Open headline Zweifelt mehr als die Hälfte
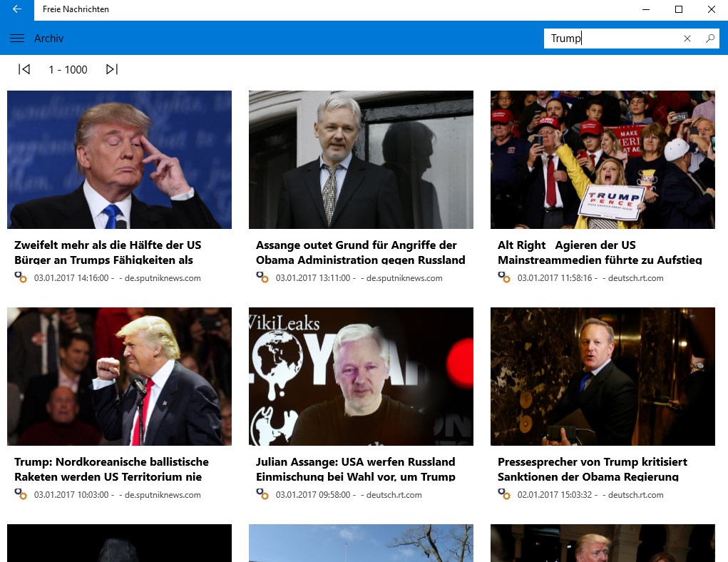This screenshot has height=562, width=728. tap(108, 252)
